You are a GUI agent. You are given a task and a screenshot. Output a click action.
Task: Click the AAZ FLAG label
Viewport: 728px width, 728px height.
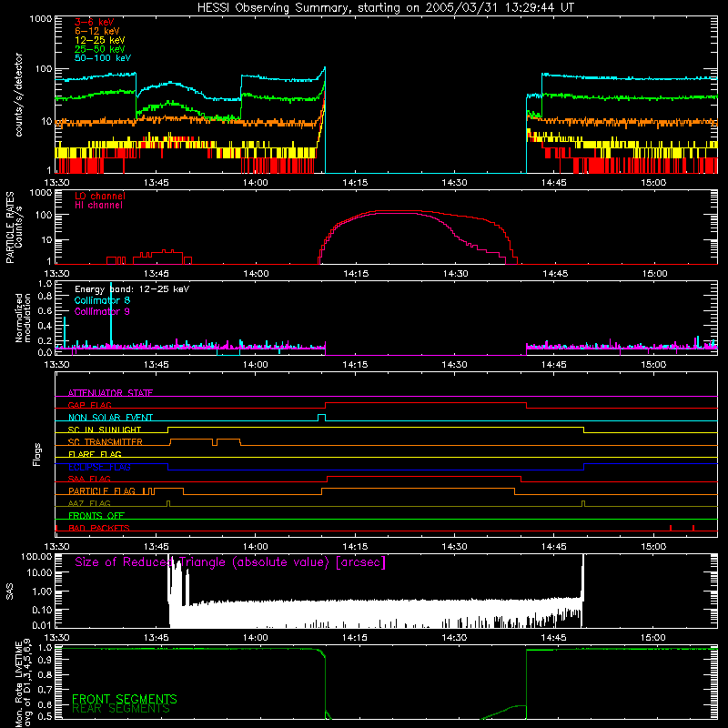[89, 503]
